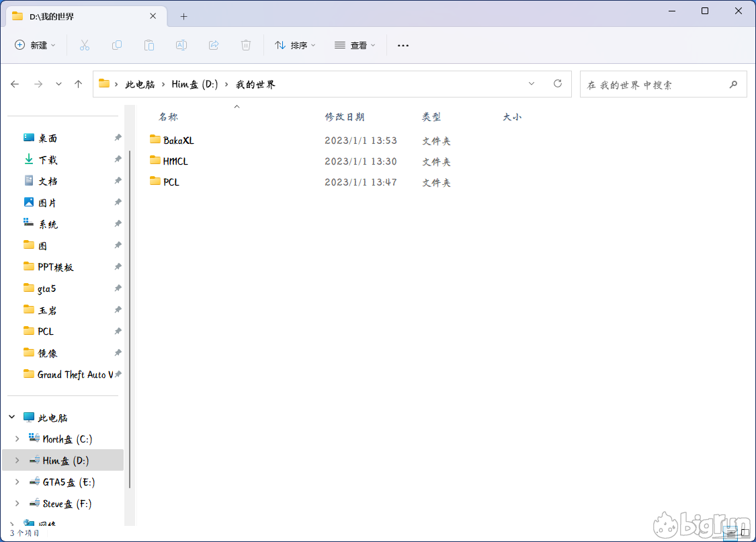Click the large icons view button in status bar

point(745,533)
